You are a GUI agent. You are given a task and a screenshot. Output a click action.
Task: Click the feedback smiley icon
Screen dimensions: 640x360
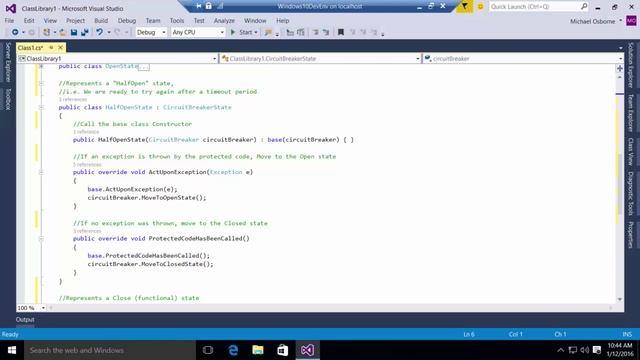pyautogui.click(x=480, y=7)
